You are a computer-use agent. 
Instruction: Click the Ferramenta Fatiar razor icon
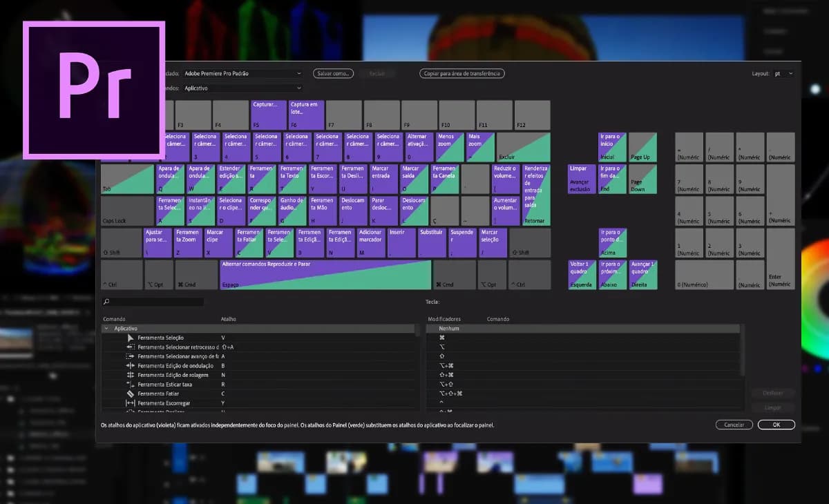[131, 394]
